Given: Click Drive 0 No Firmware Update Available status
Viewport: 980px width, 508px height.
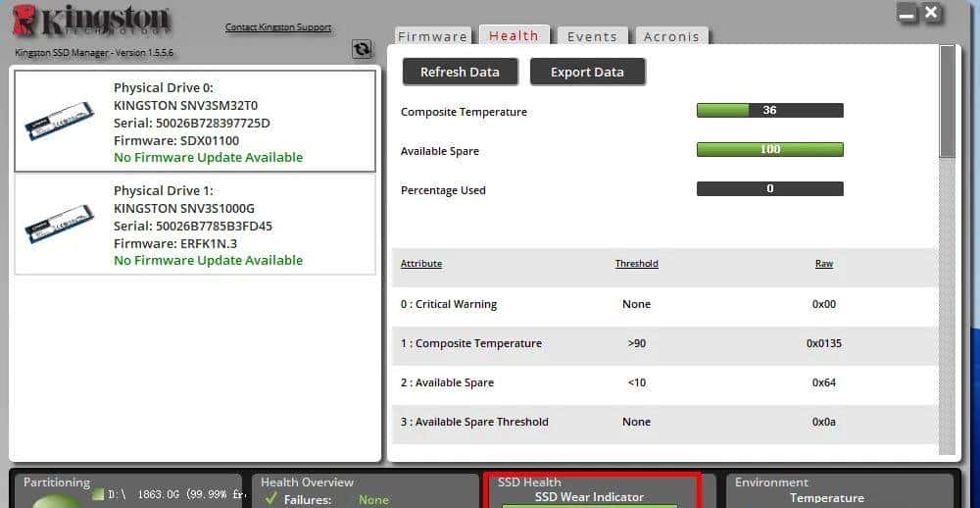Looking at the screenshot, I should pyautogui.click(x=208, y=158).
